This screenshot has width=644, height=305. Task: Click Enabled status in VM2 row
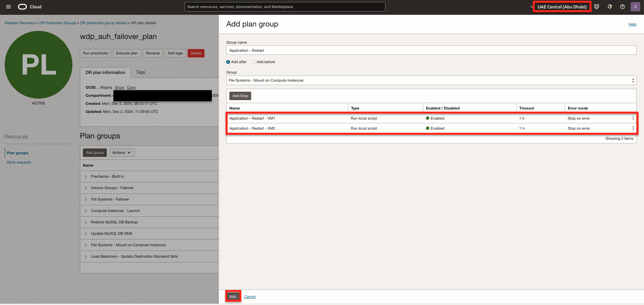click(435, 128)
